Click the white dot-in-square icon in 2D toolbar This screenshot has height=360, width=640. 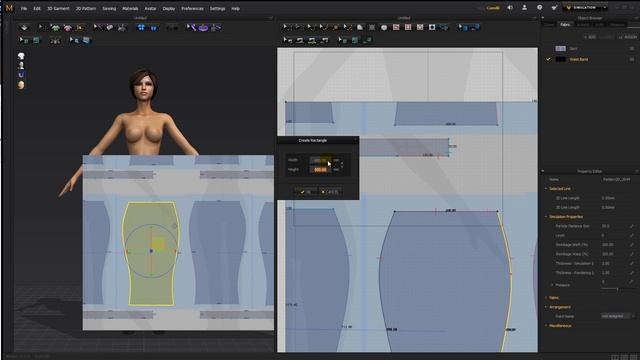pos(432,27)
